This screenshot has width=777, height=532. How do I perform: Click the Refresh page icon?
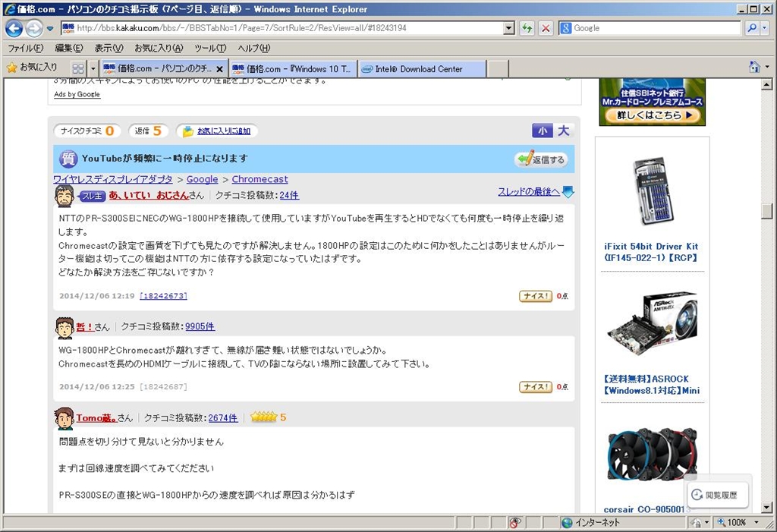(x=527, y=28)
